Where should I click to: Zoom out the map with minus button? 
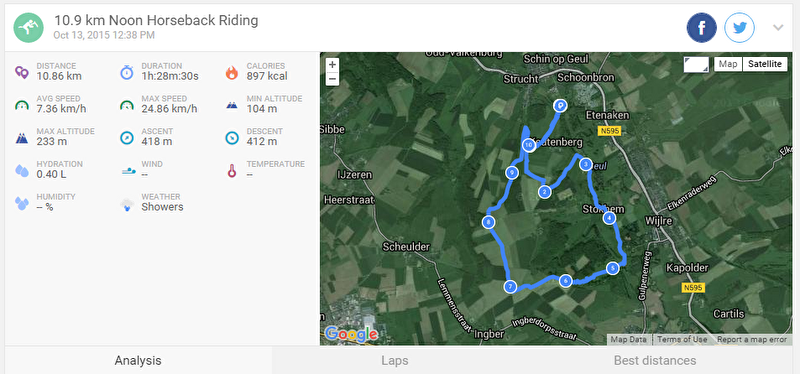click(x=332, y=79)
